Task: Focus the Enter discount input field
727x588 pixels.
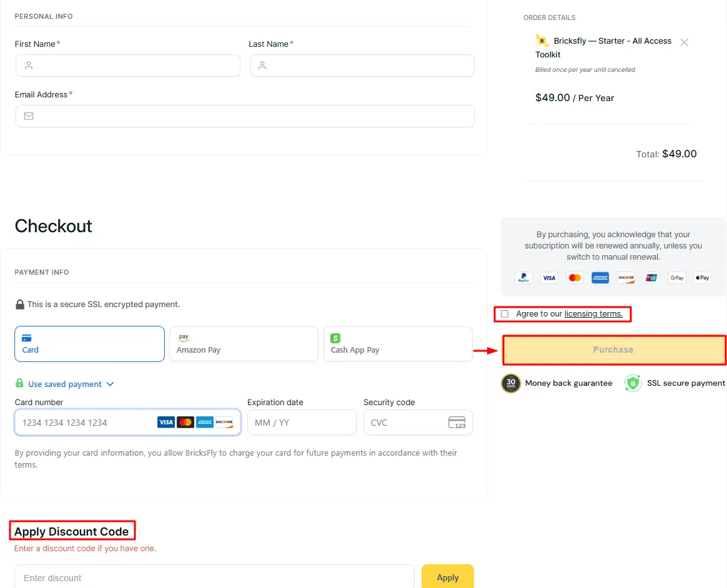Action: click(214, 577)
